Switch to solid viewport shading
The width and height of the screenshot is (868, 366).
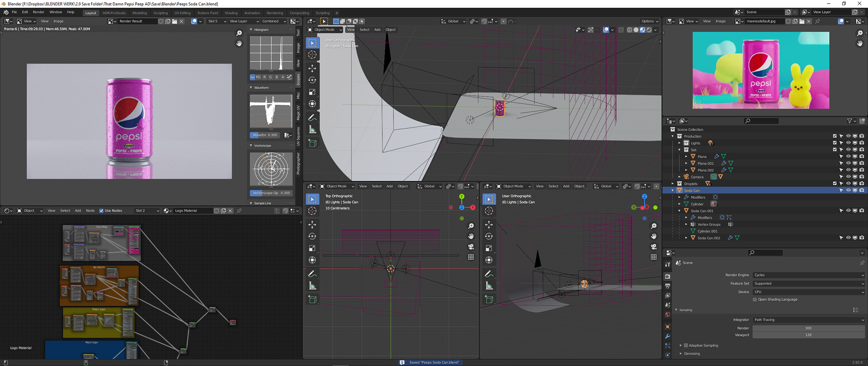click(x=636, y=30)
